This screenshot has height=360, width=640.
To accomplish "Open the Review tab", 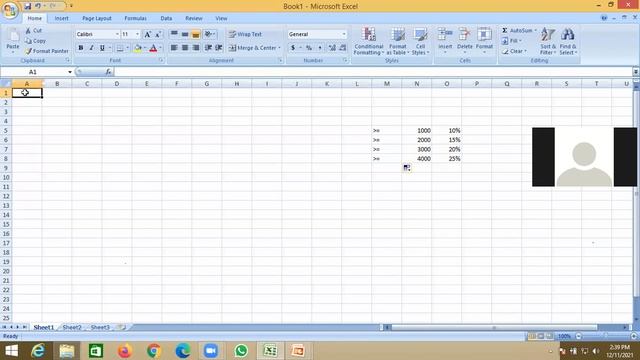I will 194,18.
